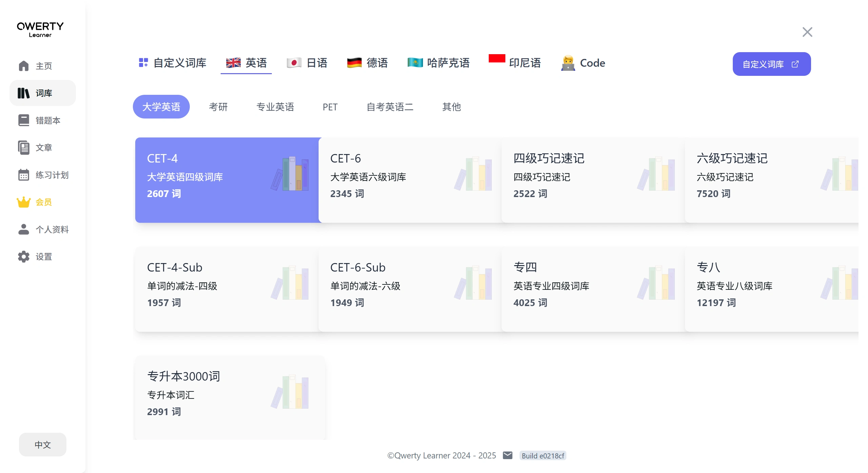Open 个人资料 in the sidebar
868x473 pixels.
pos(43,229)
